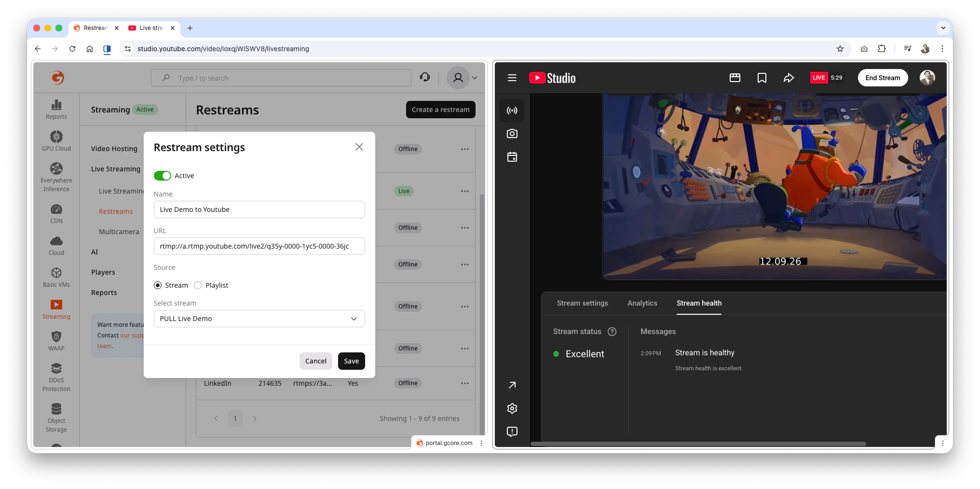The image size is (980, 489).
Task: Expand the Gcore account menu chevron
Action: tap(475, 77)
